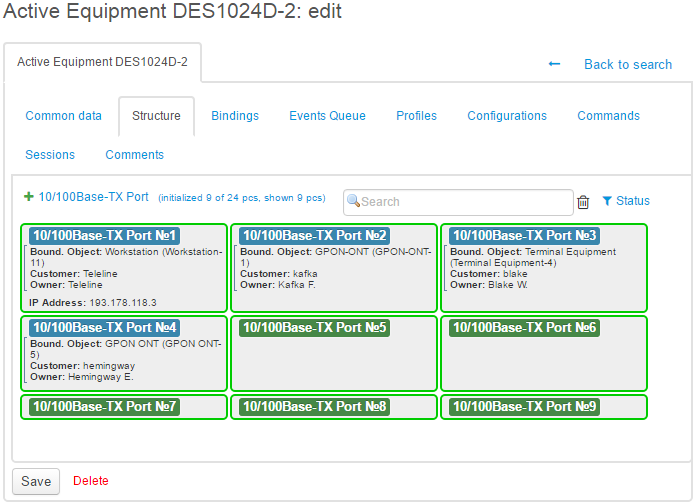This screenshot has height=504, width=695.
Task: Click Bound Object Workstation-11 text
Action: (x=126, y=257)
